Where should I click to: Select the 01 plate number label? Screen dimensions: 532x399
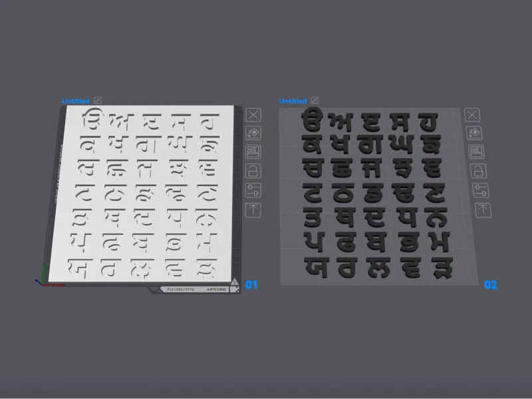(x=251, y=285)
